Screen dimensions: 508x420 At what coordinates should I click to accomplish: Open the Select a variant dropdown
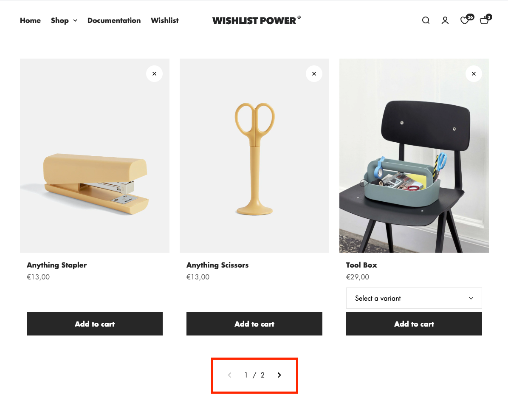(x=414, y=298)
